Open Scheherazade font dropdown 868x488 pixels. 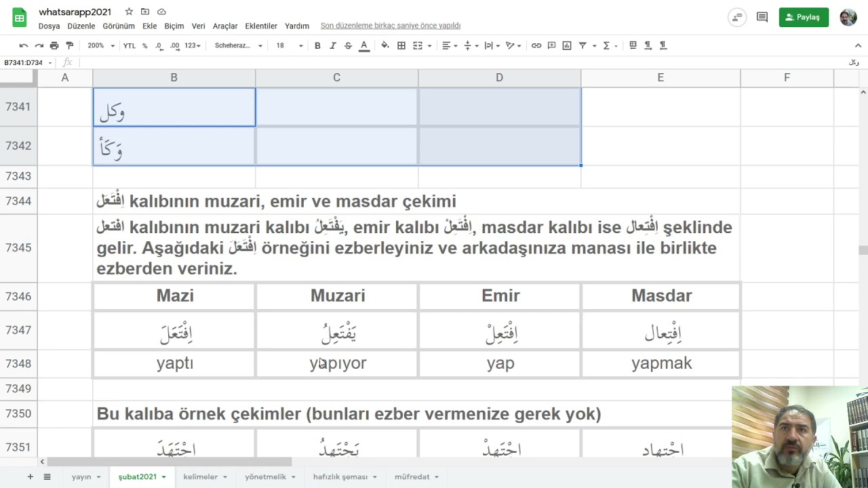[239, 45]
